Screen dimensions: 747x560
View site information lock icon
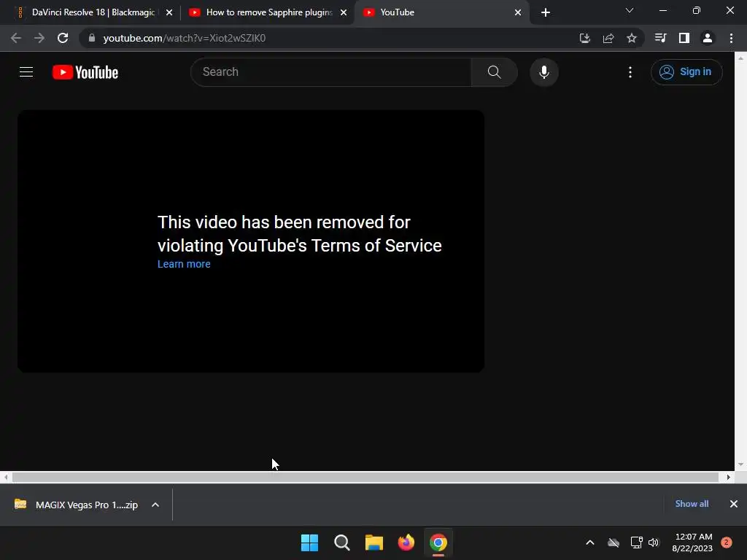(x=92, y=38)
